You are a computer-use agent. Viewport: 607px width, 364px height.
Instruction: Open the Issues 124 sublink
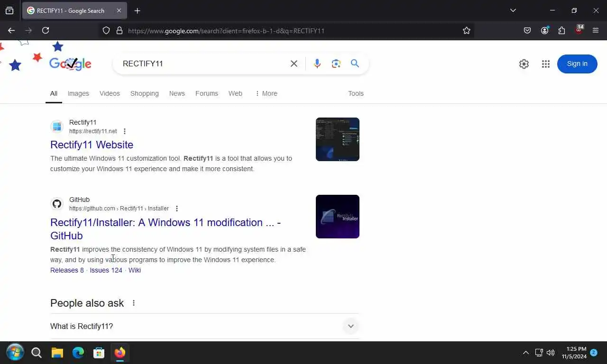(106, 270)
